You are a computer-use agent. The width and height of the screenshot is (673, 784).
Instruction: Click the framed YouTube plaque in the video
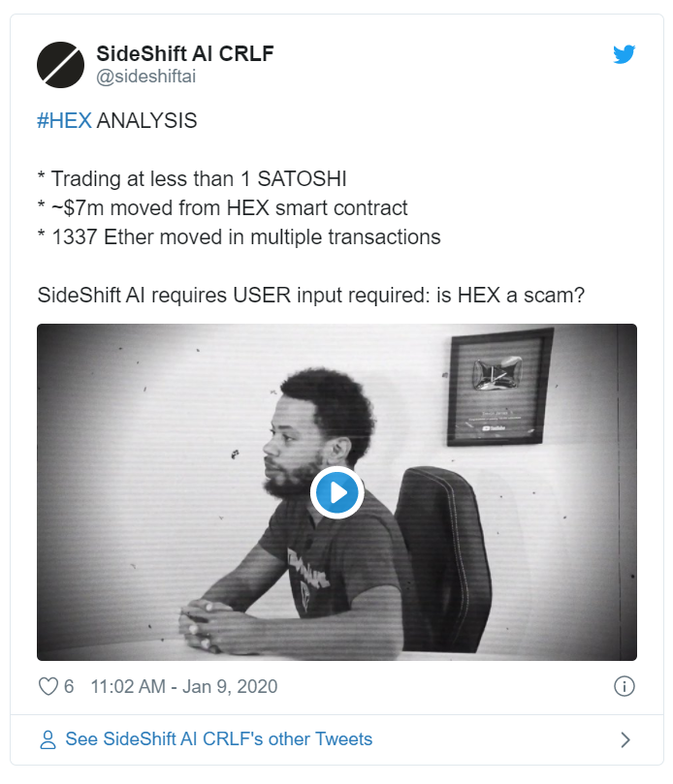click(x=499, y=387)
